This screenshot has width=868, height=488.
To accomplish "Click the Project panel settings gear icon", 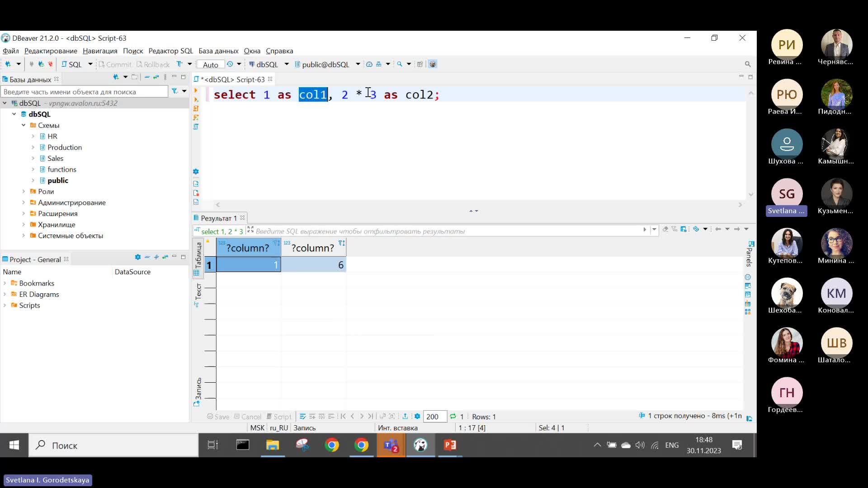I will 138,257.
